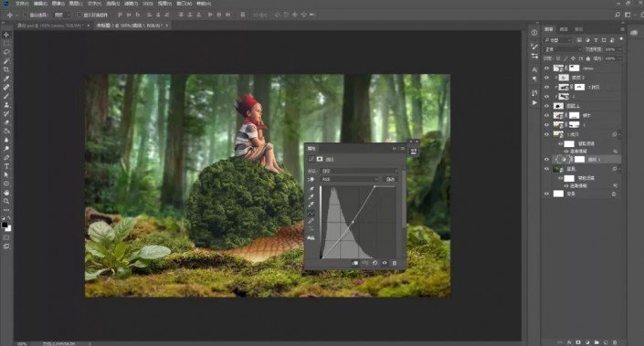Switch to the first document tab (.psd)

tap(50, 26)
